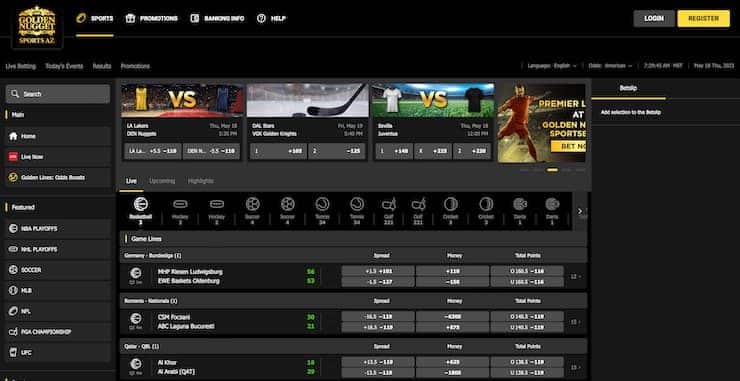Click the Home house icon in sidebar
Screen dimensions: 740x381
(13, 136)
